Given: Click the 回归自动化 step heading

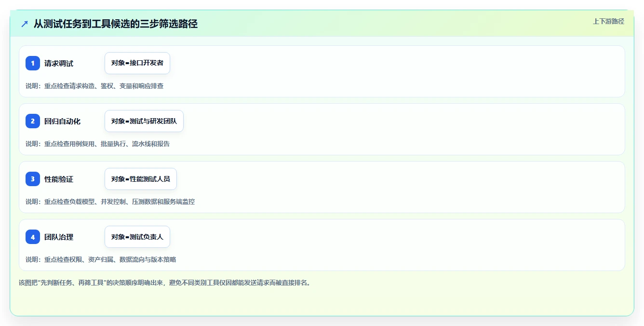Looking at the screenshot, I should point(62,121).
